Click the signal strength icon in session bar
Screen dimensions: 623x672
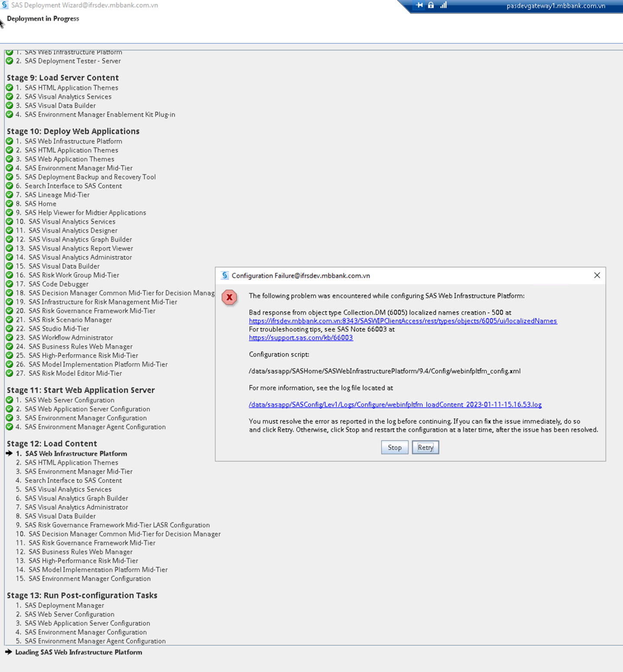(443, 5)
